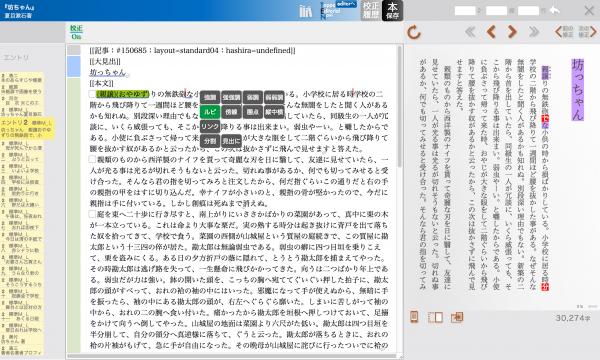Viewport: 600px width, 360px height.
Task: Tick the checkbox before the 親類のものから paragraph
Action: click(x=92, y=159)
